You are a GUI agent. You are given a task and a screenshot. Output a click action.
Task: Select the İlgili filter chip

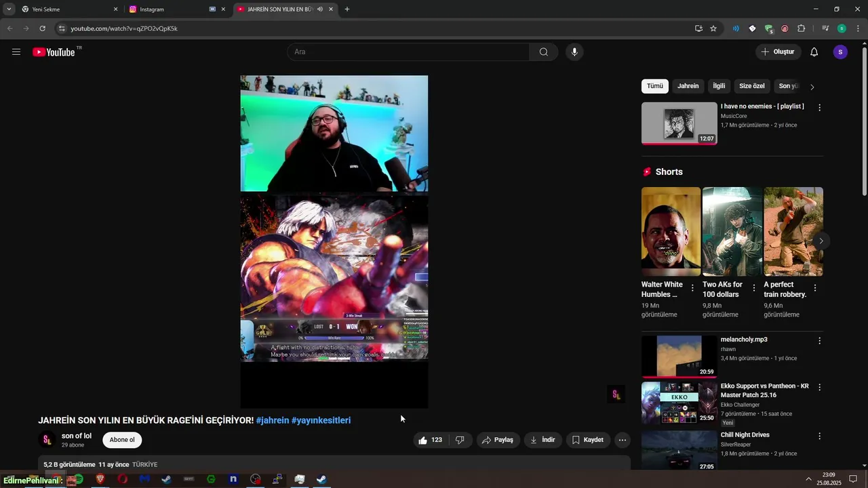(x=719, y=86)
